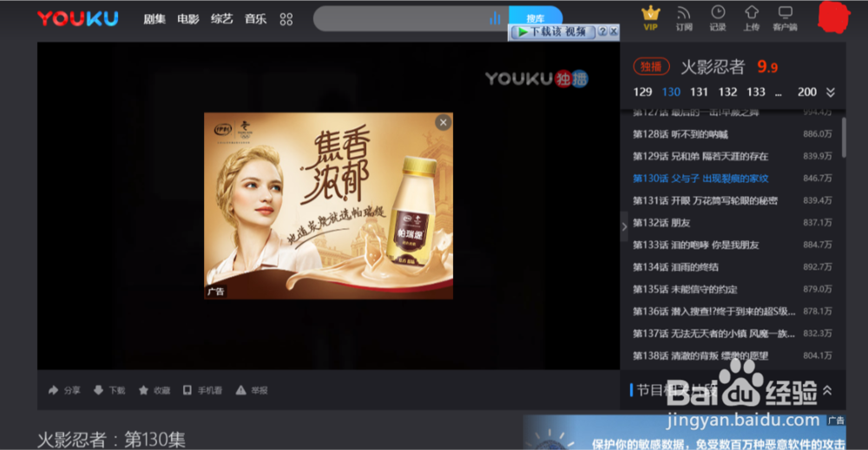Click the help icon on download bar
The height and width of the screenshot is (450, 868).
[x=602, y=31]
